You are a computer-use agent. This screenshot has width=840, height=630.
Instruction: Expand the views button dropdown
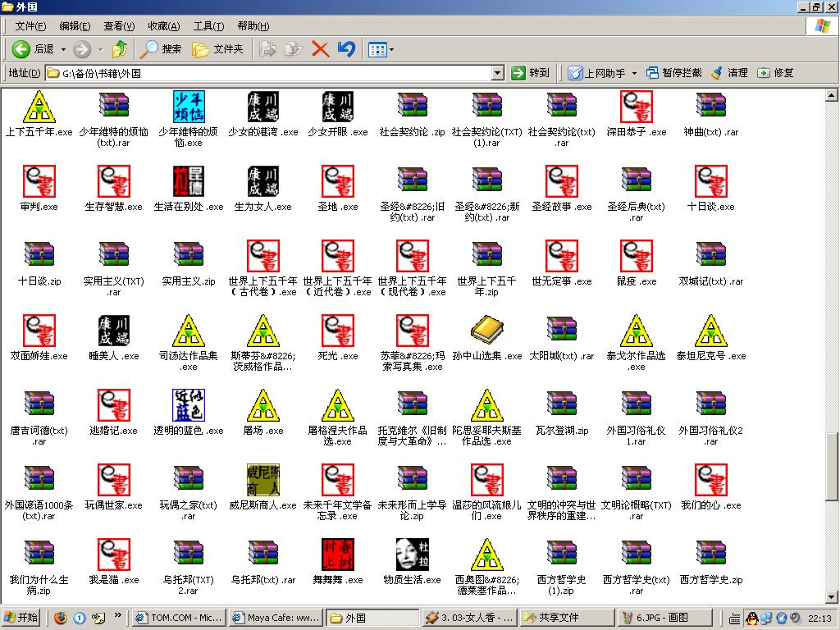pos(391,50)
